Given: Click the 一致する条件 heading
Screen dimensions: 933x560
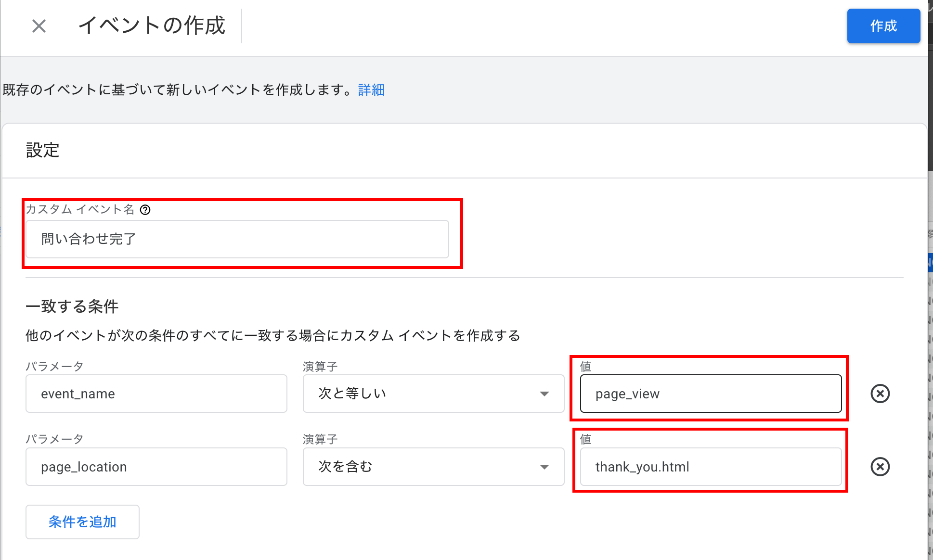Looking at the screenshot, I should [72, 306].
